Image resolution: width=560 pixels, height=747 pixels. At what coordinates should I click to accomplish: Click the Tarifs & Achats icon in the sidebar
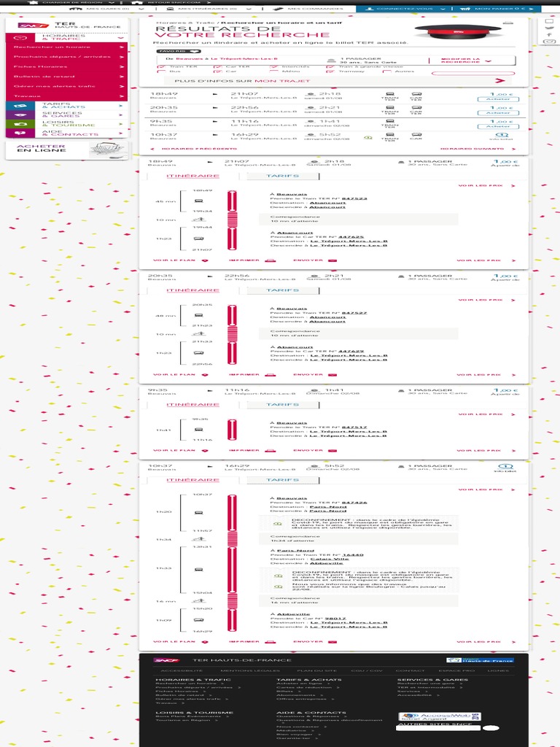pos(20,106)
